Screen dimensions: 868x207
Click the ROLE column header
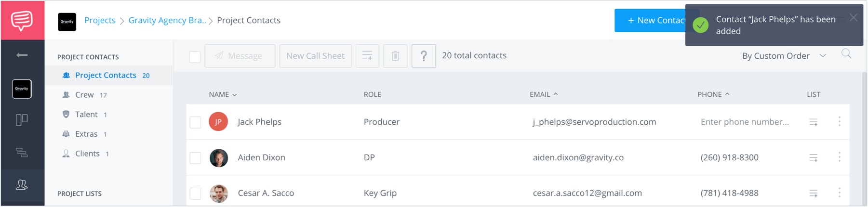pyautogui.click(x=373, y=94)
